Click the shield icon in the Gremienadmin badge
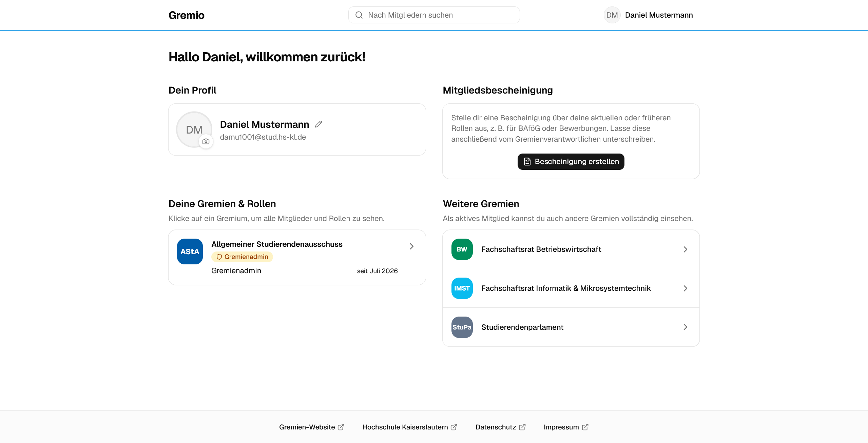The image size is (868, 443). pos(219,257)
